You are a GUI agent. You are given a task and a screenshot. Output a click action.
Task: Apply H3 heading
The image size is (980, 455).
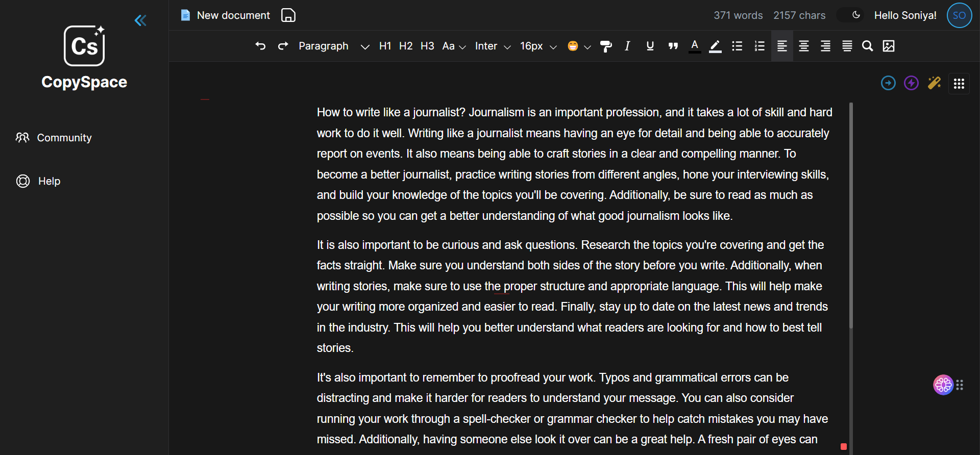(427, 46)
